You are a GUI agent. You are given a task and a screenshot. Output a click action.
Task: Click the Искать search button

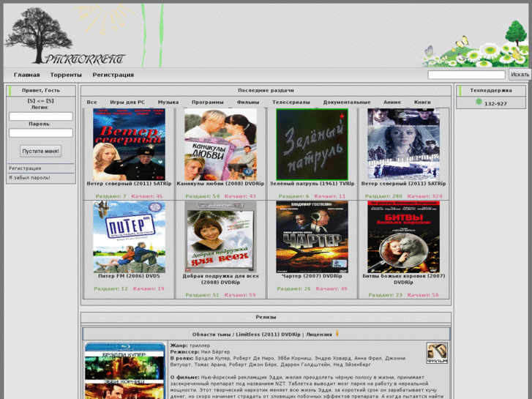tap(520, 75)
